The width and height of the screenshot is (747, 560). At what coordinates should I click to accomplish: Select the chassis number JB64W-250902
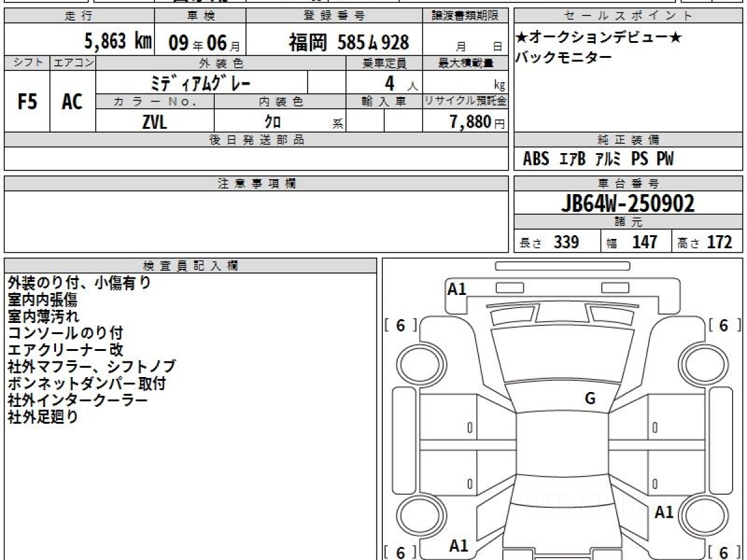(628, 203)
